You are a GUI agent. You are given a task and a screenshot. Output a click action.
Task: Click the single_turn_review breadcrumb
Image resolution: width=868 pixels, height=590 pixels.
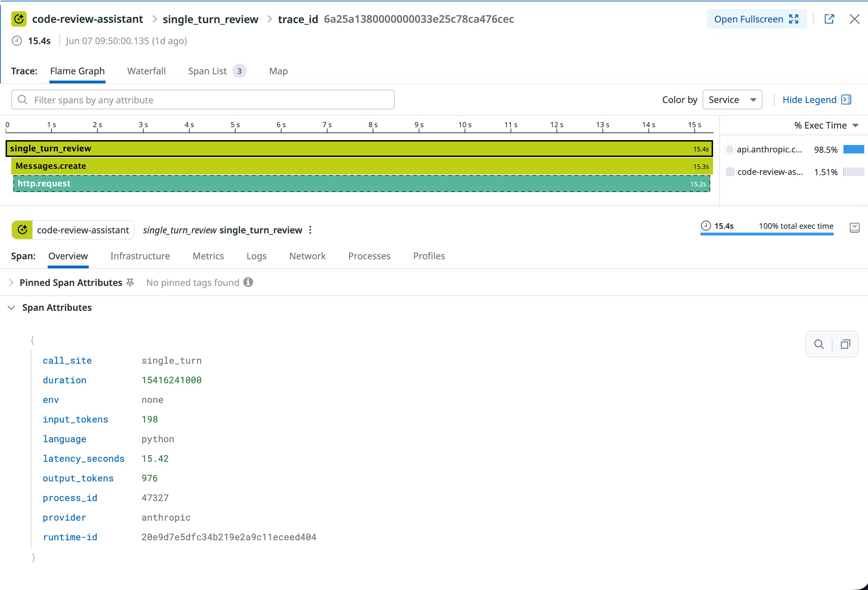coord(210,19)
